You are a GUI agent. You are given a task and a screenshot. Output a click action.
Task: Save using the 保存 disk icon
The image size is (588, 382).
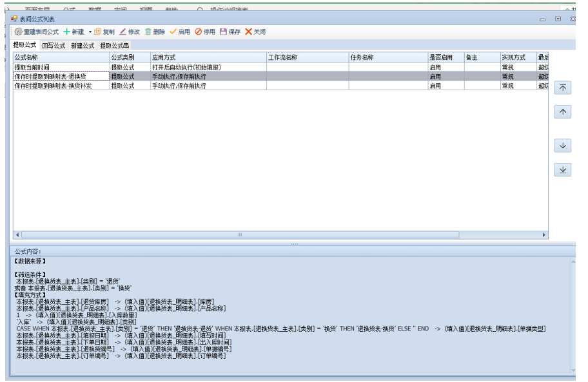pyautogui.click(x=224, y=32)
